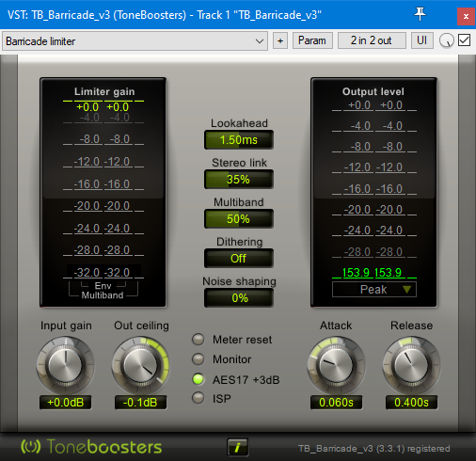Screen dimensions: 476x461
Task: Enable the Monitor LED toggle
Action: pos(198,359)
